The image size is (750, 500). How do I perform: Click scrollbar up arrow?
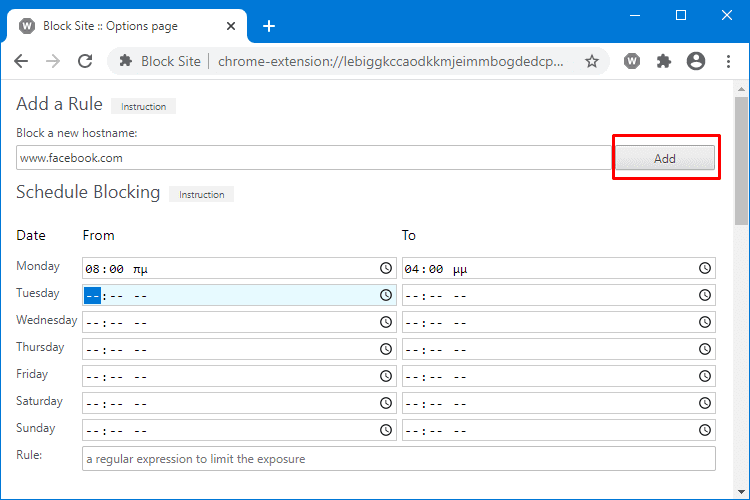(x=741, y=89)
